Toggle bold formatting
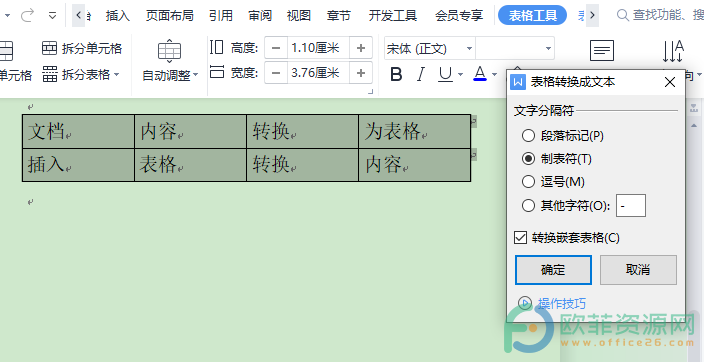This screenshot has height=362, width=704. 396,74
